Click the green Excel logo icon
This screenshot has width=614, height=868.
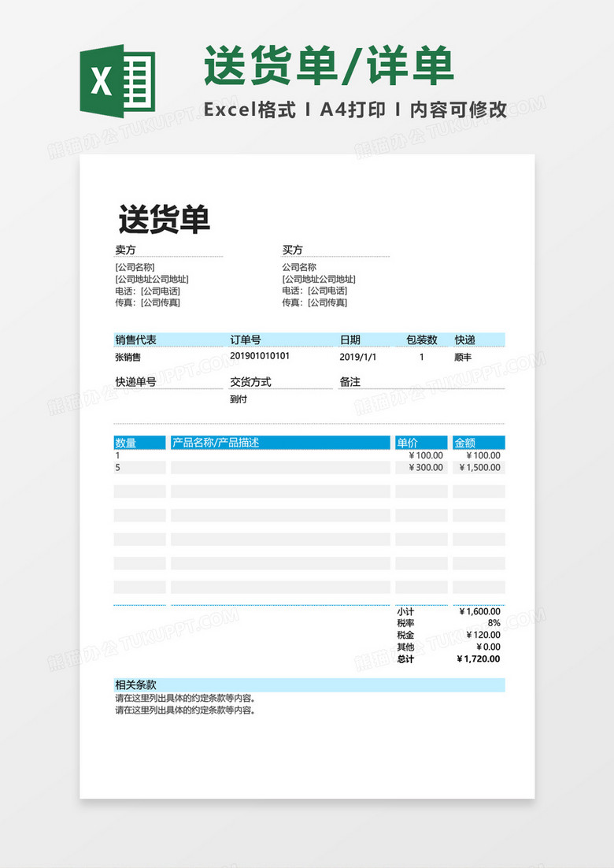[x=117, y=80]
